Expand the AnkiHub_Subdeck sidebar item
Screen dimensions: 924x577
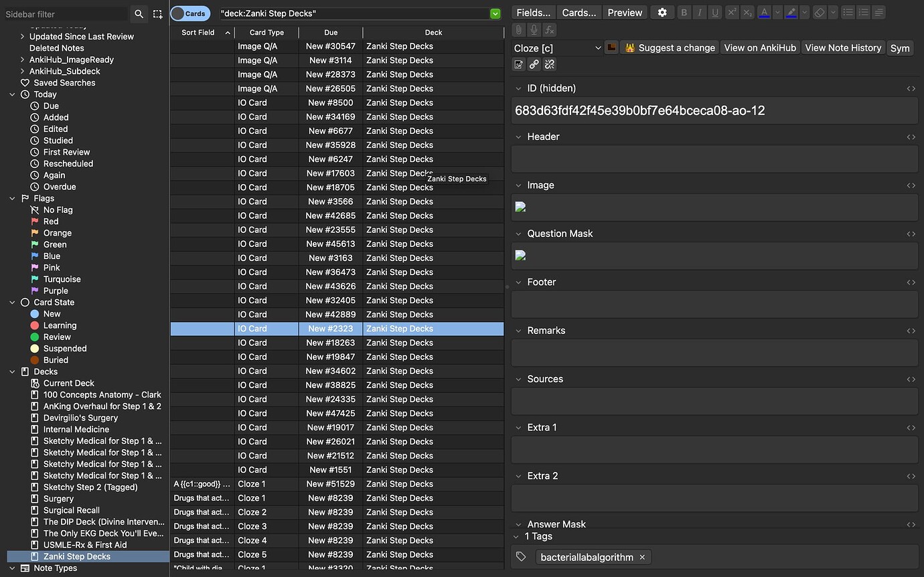(x=22, y=71)
